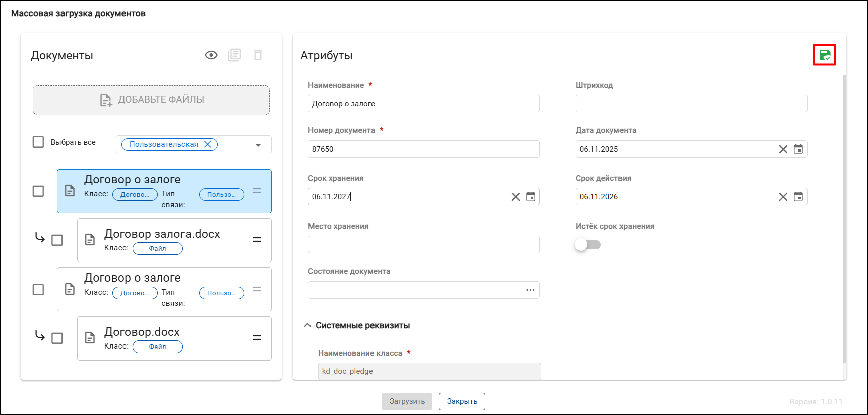Tick checkbox of unhighlighted Договор о залоге row
Image resolution: width=868 pixels, height=415 pixels.
click(x=38, y=290)
